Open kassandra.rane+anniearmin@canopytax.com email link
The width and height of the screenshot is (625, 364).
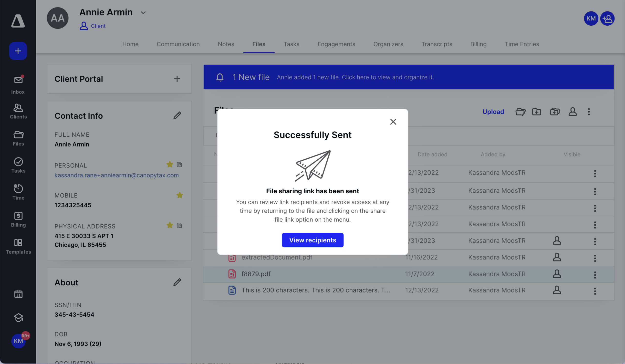click(x=116, y=175)
